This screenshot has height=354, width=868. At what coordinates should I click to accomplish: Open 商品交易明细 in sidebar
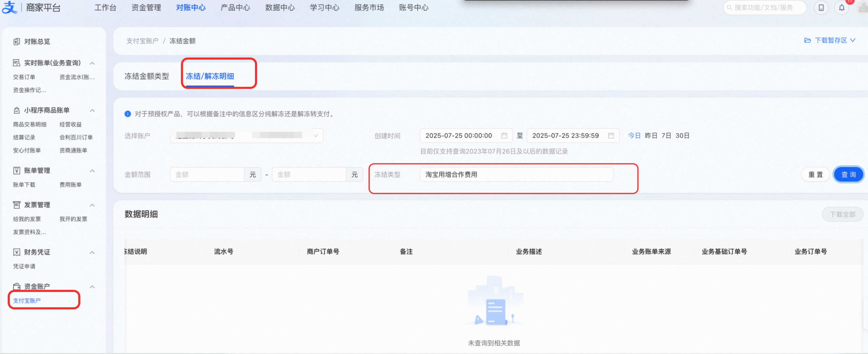[x=30, y=124]
